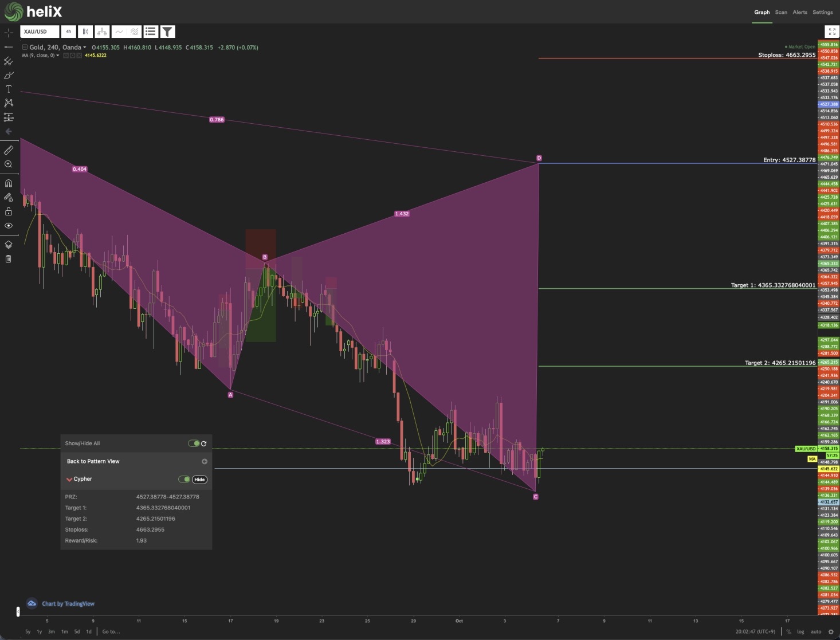Remove drawings with the trash icon
Image resolution: width=840 pixels, height=640 pixels.
pos(9,259)
